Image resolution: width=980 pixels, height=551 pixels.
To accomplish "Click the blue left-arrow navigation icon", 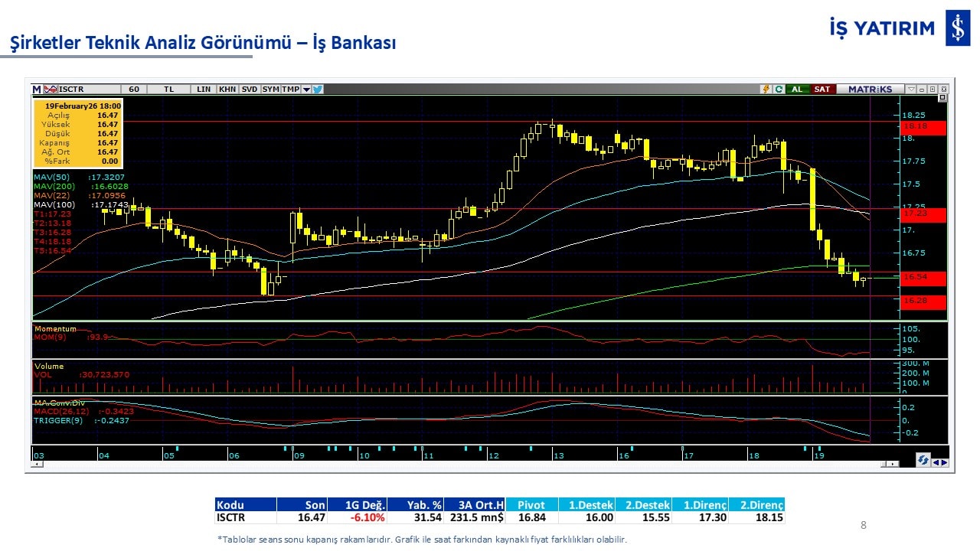I will [935, 461].
